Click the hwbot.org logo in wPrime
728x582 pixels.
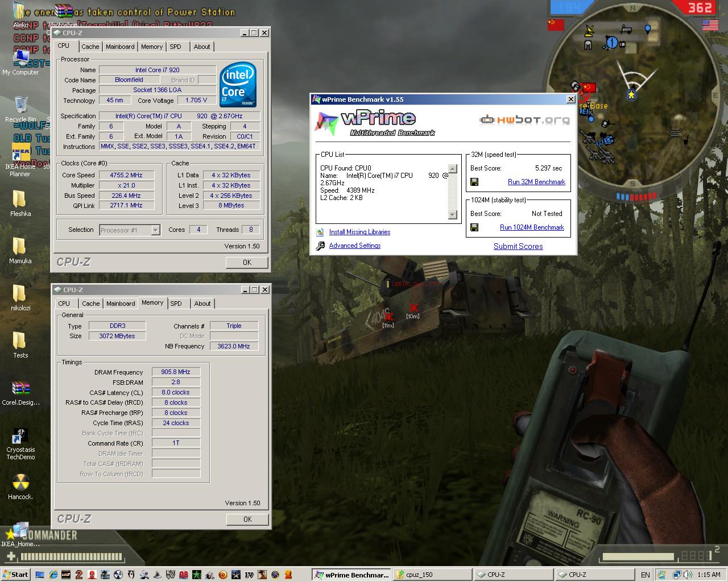524,120
